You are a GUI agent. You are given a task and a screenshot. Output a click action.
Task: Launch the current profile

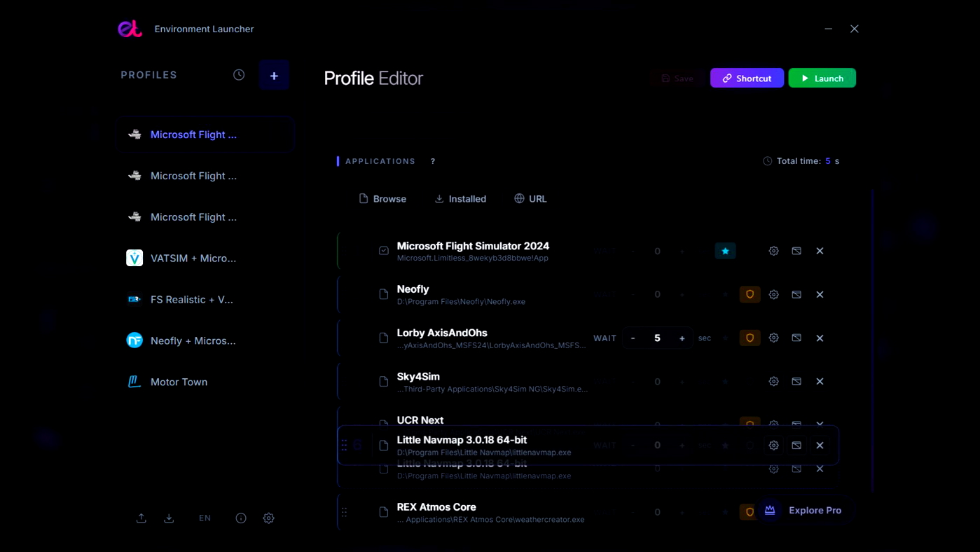tap(822, 78)
